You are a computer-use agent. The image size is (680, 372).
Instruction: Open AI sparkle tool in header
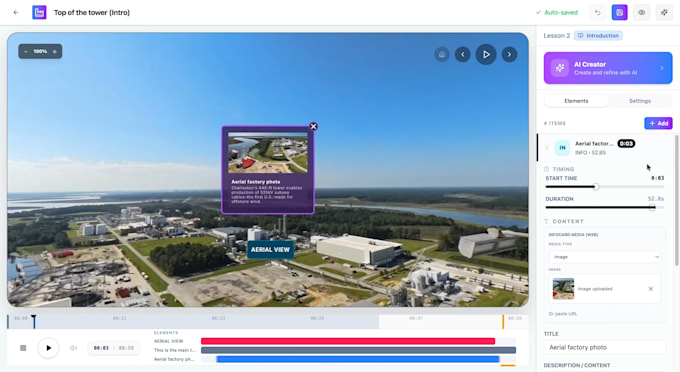click(x=664, y=13)
